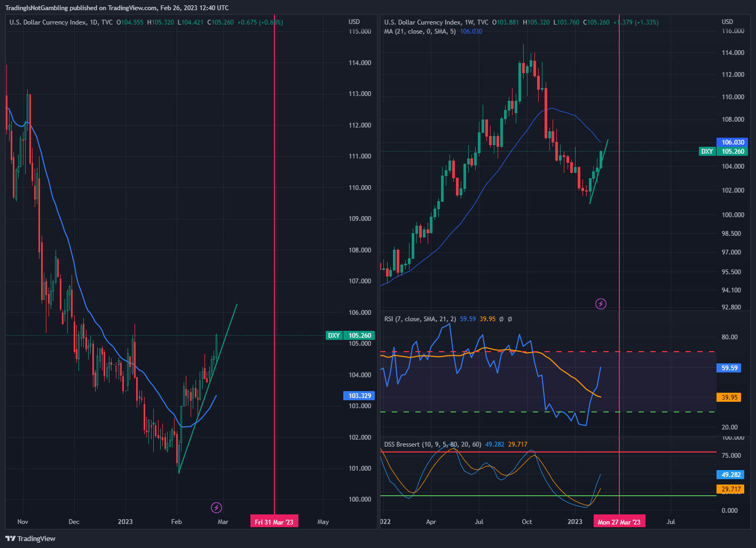The height and width of the screenshot is (548, 756).
Task: Click the 116.000 price on weekly chart axis
Action: pos(733,31)
